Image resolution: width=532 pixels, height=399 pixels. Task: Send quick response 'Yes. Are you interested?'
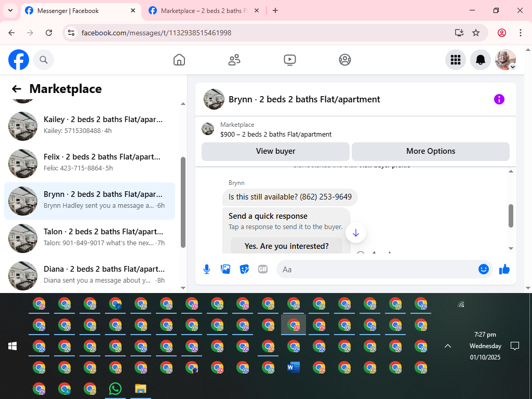(x=286, y=246)
